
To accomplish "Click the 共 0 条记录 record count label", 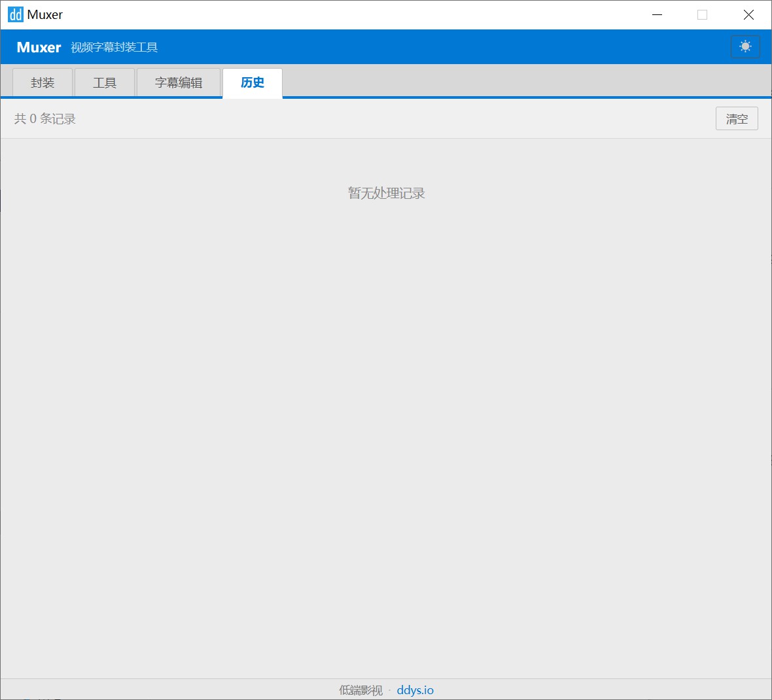I will tap(45, 118).
